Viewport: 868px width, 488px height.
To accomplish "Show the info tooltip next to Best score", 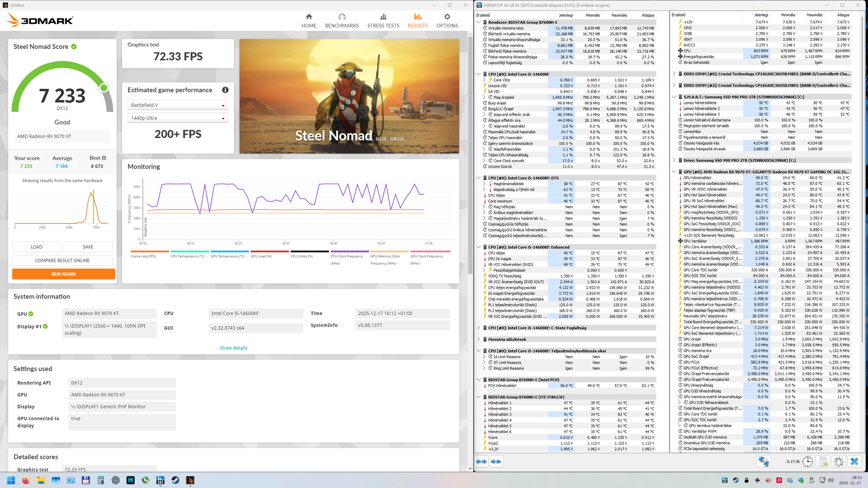I will click(104, 158).
